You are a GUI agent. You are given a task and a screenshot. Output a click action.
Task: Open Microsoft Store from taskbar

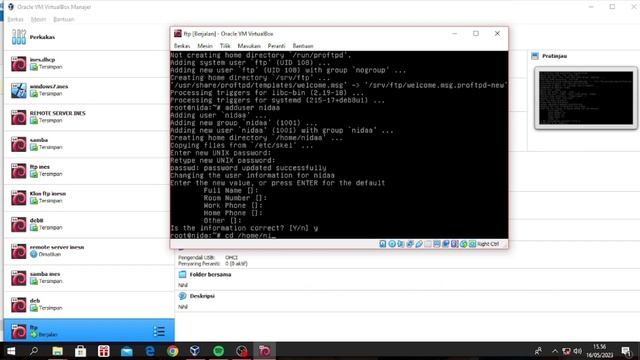click(80, 351)
